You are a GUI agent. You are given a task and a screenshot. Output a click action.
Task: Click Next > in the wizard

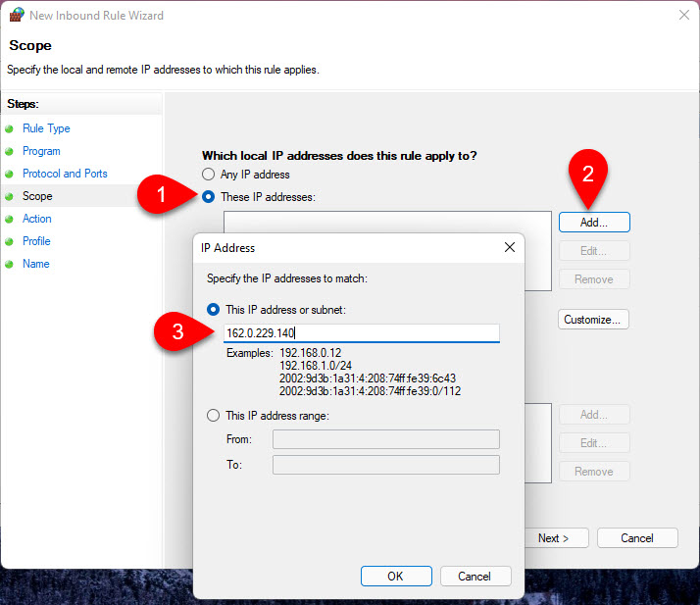556,538
